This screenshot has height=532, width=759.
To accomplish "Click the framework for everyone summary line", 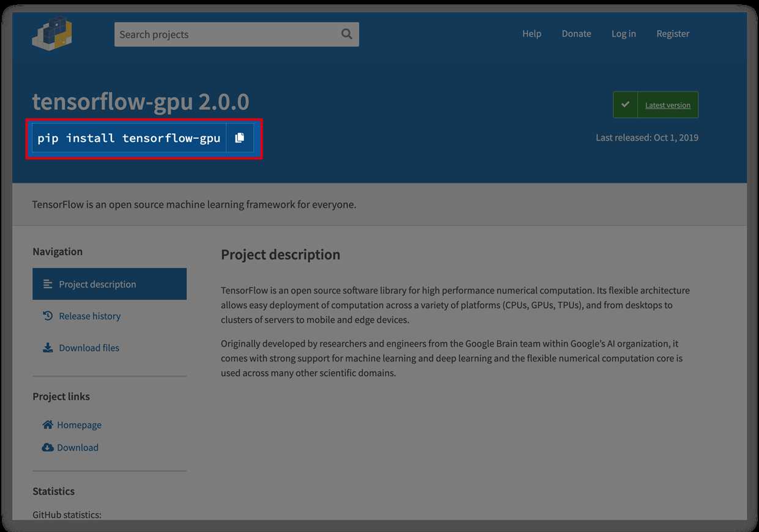I will [194, 204].
